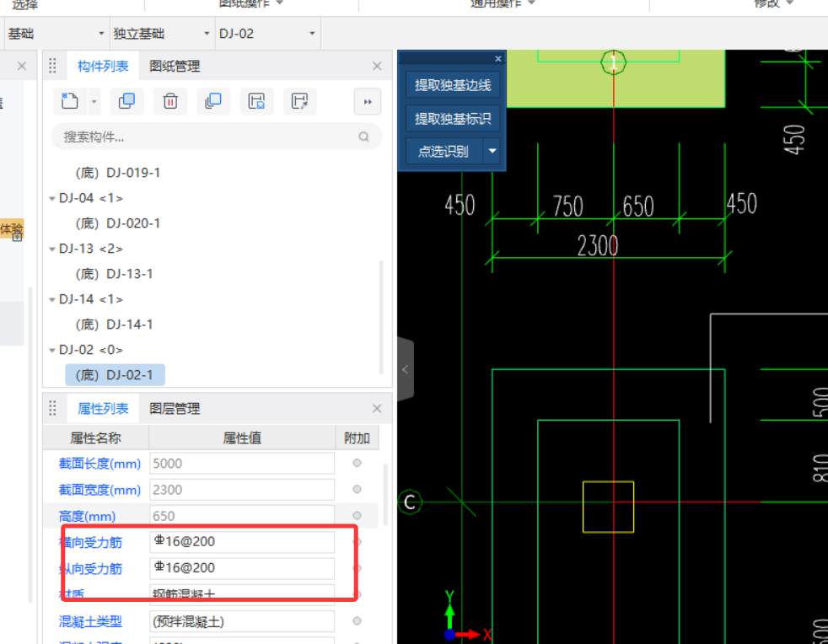Select (底) DJ-019-1 tree item
The image size is (828, 644).
click(118, 173)
